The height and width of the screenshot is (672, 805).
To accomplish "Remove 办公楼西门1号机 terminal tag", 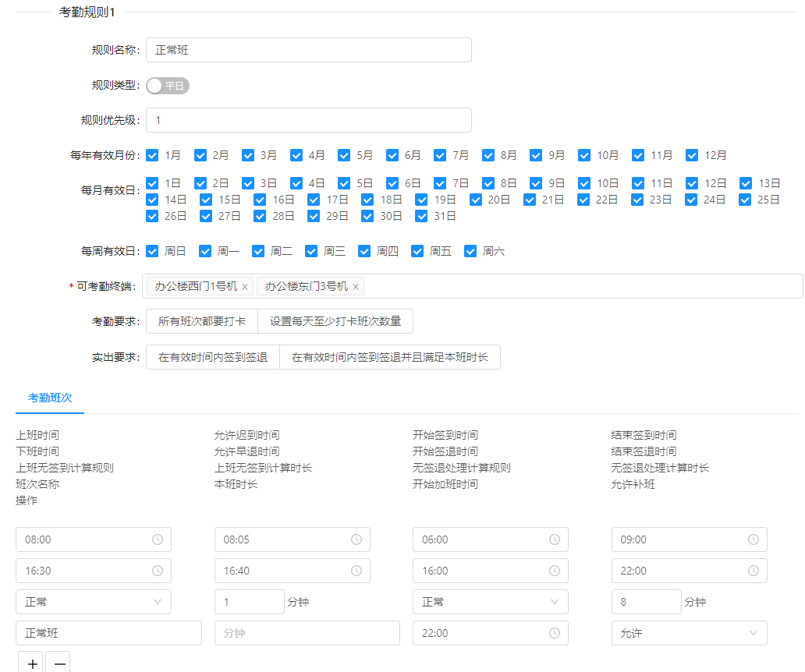I will click(x=245, y=287).
